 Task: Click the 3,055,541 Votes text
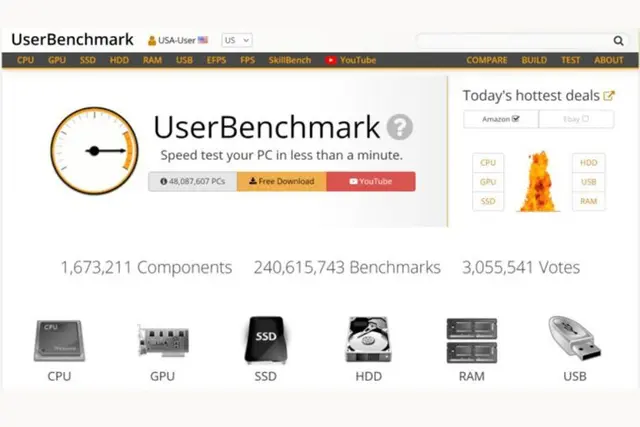tap(521, 267)
